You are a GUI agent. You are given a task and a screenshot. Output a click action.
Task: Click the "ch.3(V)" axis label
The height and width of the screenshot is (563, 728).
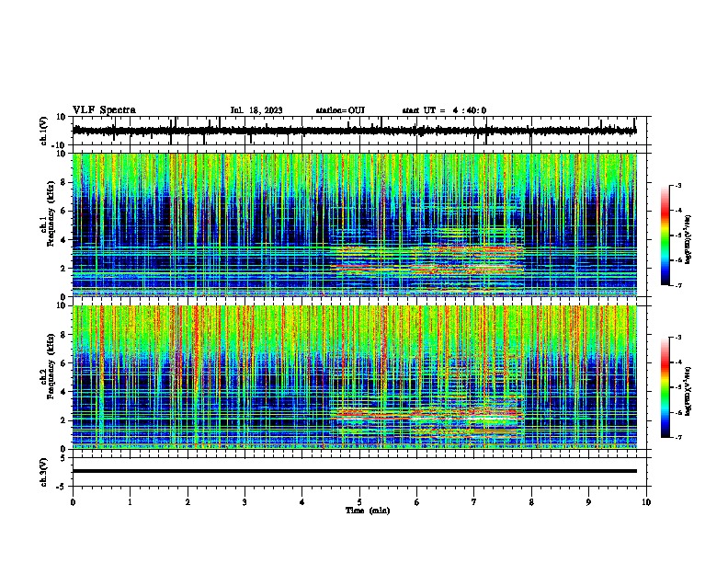click(44, 472)
